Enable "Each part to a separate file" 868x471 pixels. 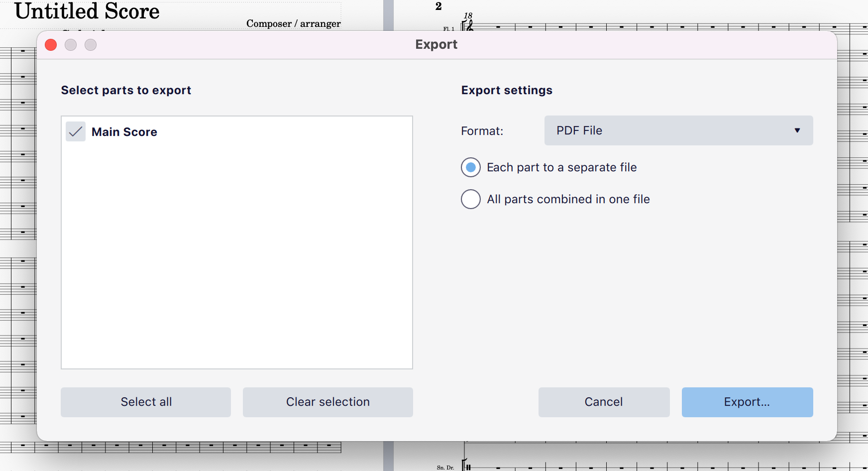click(470, 167)
